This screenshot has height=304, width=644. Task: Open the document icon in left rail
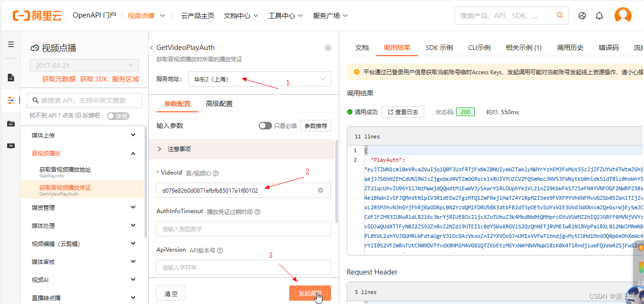(x=10, y=78)
